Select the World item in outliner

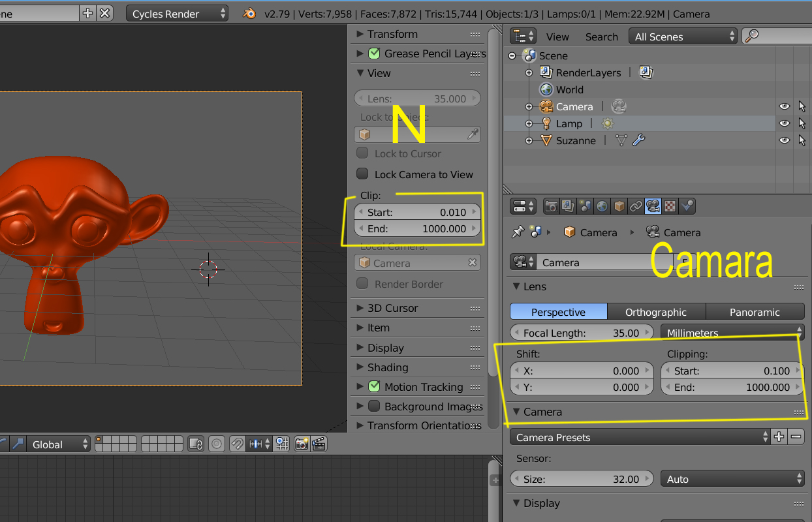[x=569, y=89]
